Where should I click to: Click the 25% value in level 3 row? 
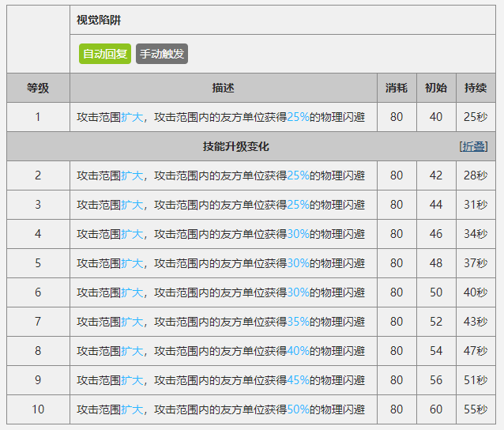pos(298,205)
